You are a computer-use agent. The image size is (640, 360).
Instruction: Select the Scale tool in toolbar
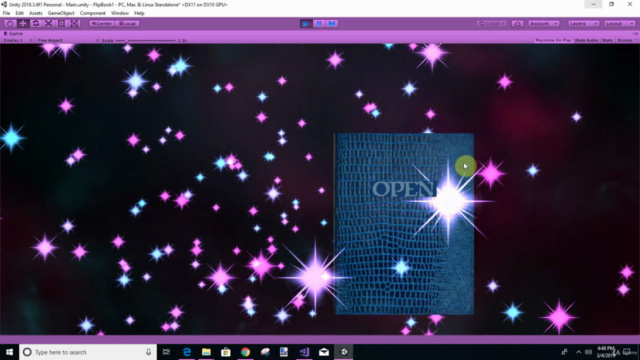click(48, 24)
